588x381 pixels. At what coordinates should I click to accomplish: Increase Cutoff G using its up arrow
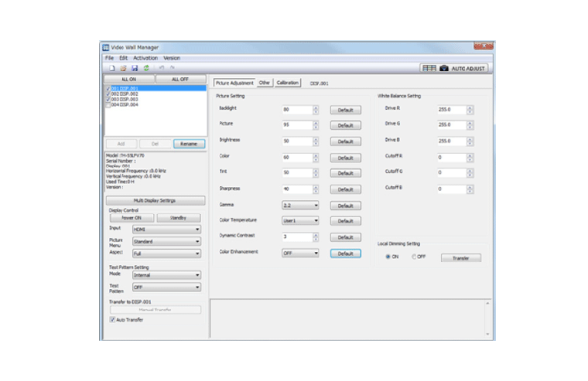click(x=470, y=170)
